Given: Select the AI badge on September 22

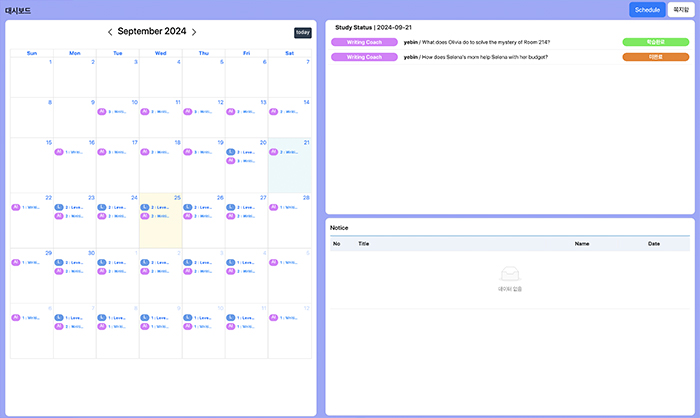Looking at the screenshot, I should [x=16, y=207].
